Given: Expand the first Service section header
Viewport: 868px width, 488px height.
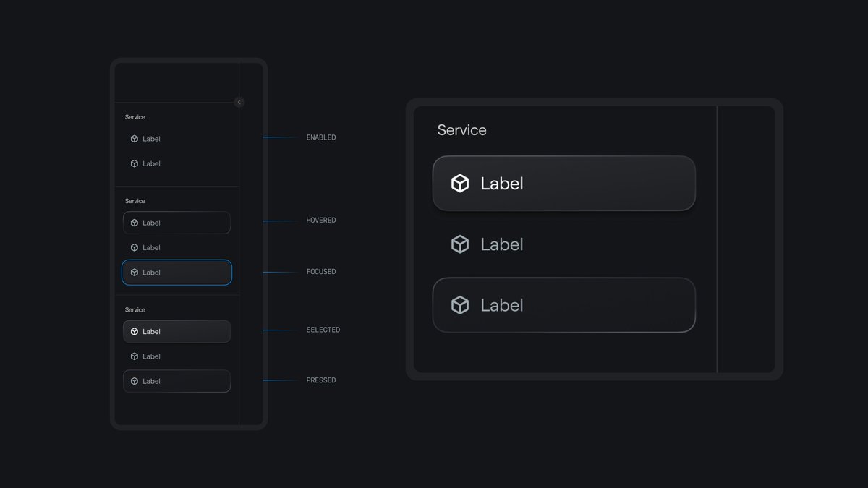Looking at the screenshot, I should (135, 116).
